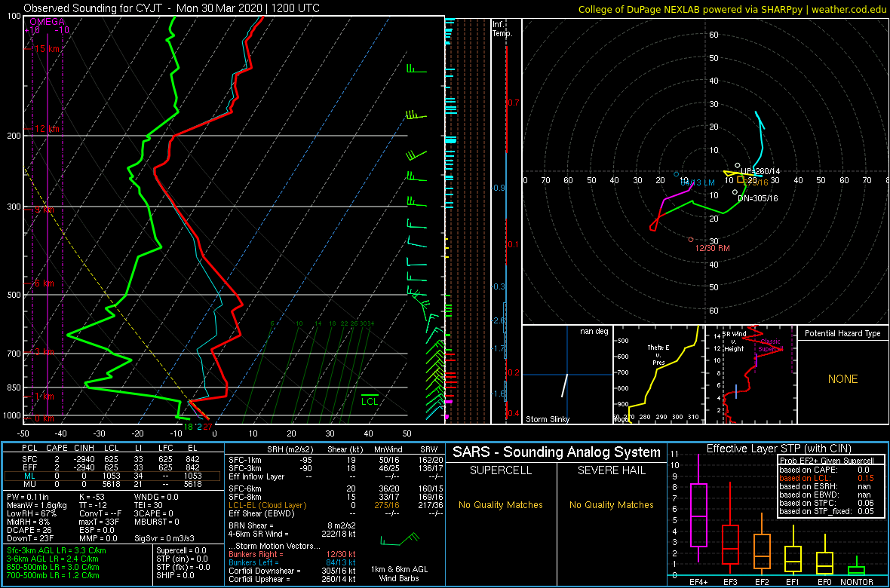Click the green LCL marker on the skew-T

(x=370, y=399)
